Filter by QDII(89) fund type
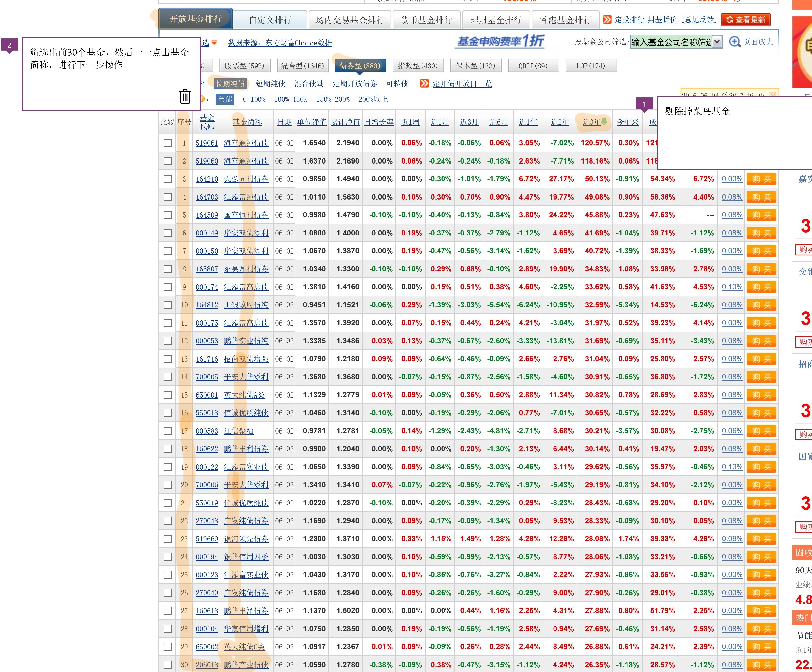The width and height of the screenshot is (812, 672). tap(533, 66)
